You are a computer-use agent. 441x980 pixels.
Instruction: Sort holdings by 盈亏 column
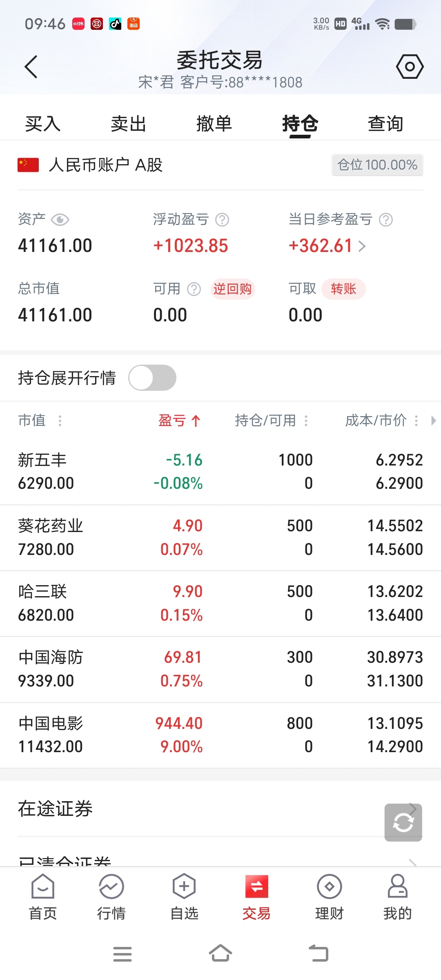click(x=179, y=420)
